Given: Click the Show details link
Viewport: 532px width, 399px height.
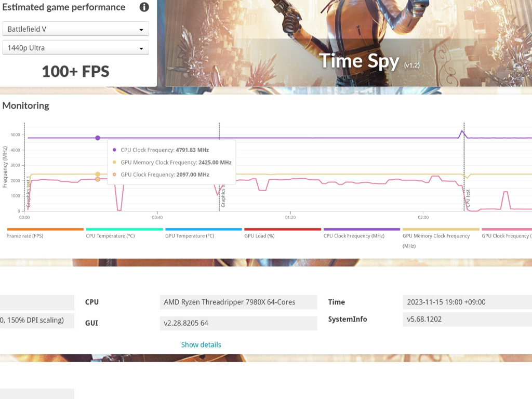Looking at the screenshot, I should click(x=201, y=345).
